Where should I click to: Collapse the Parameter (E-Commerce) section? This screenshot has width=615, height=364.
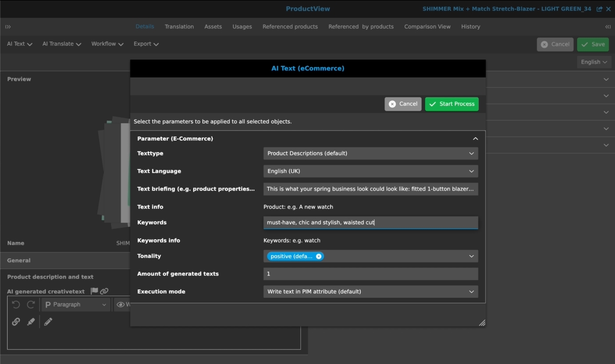(475, 139)
